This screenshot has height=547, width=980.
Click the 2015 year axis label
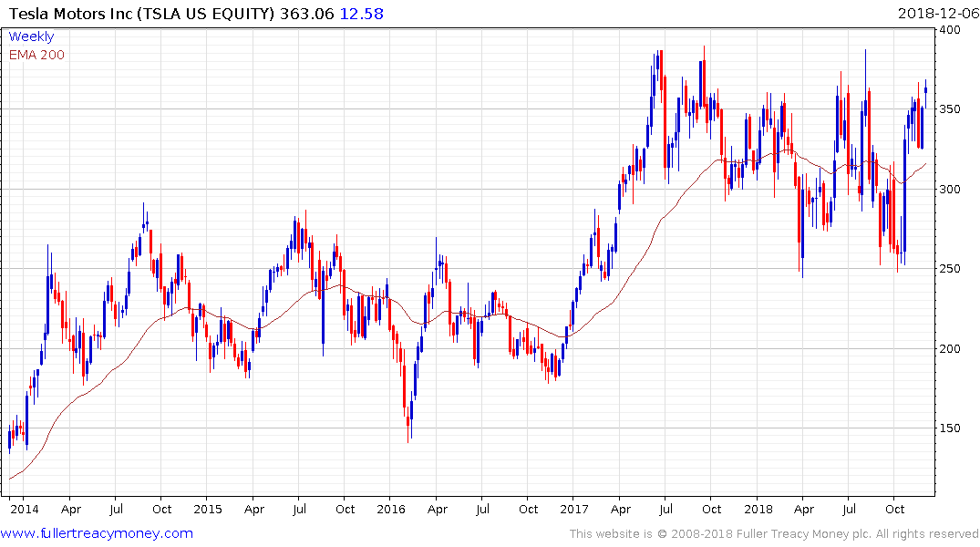pos(208,509)
